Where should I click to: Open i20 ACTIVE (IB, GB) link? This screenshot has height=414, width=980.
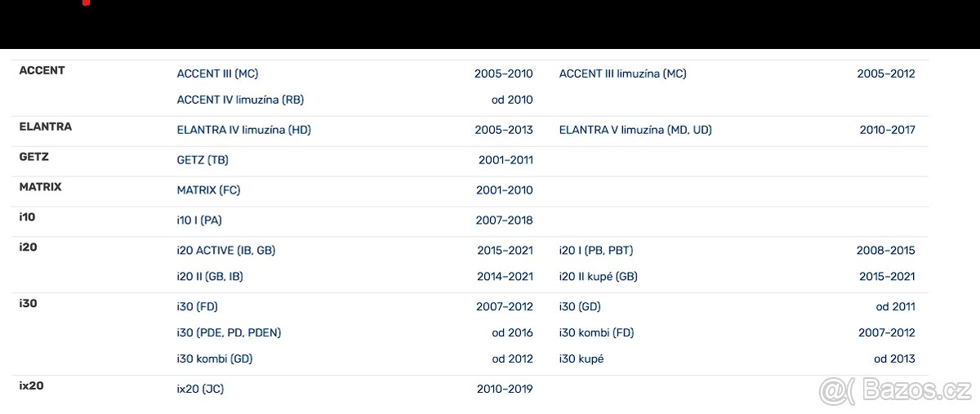click(231, 251)
